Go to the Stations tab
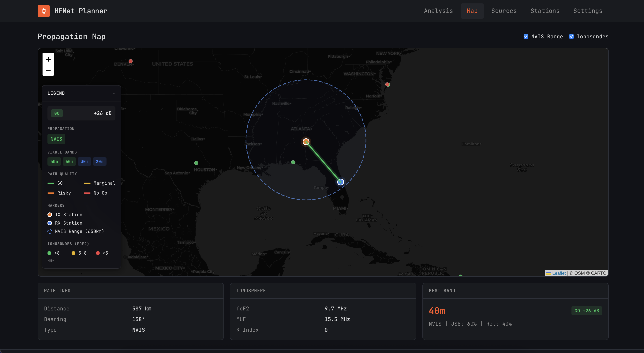Viewport: 644px width, 353px height. point(545,11)
